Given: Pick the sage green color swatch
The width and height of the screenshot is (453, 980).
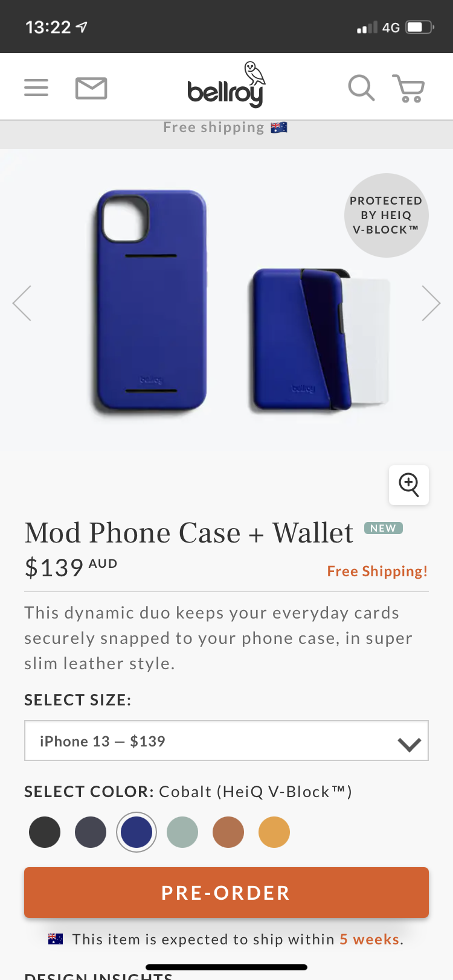Looking at the screenshot, I should pyautogui.click(x=182, y=832).
